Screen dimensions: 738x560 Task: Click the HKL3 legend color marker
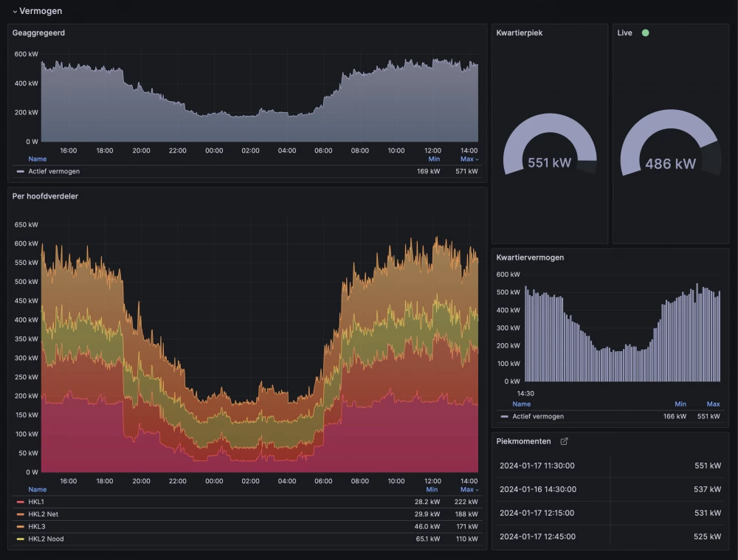click(x=20, y=527)
